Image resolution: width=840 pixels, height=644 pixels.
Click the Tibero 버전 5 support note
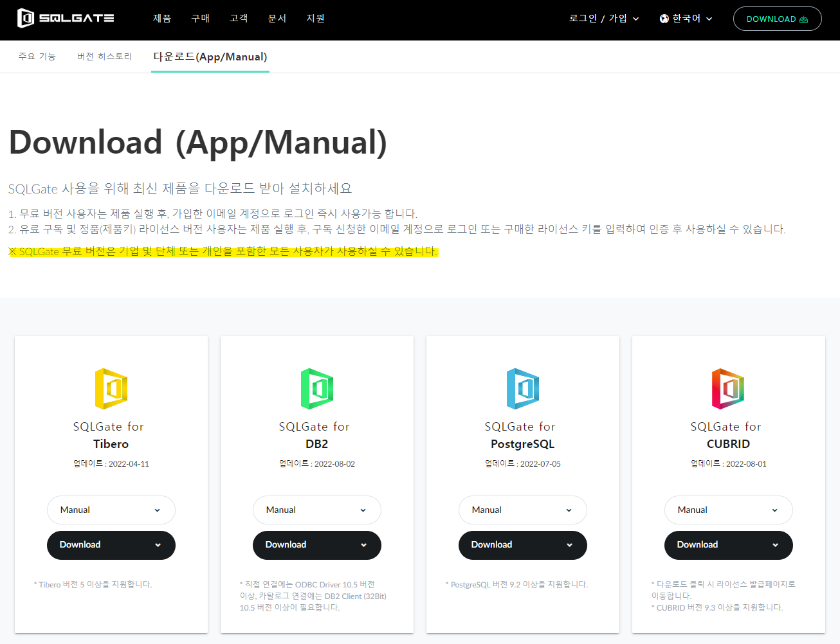point(93,584)
